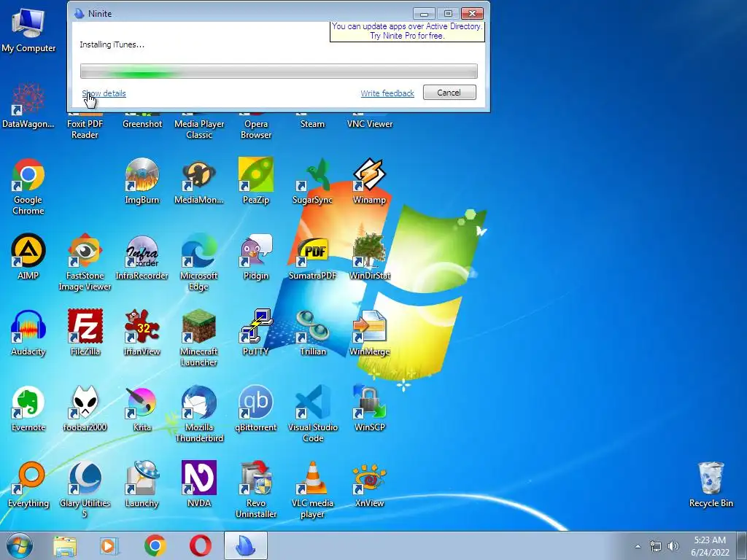The image size is (747, 560).
Task: Select the Pidgin desktop icon
Action: pyautogui.click(x=256, y=257)
